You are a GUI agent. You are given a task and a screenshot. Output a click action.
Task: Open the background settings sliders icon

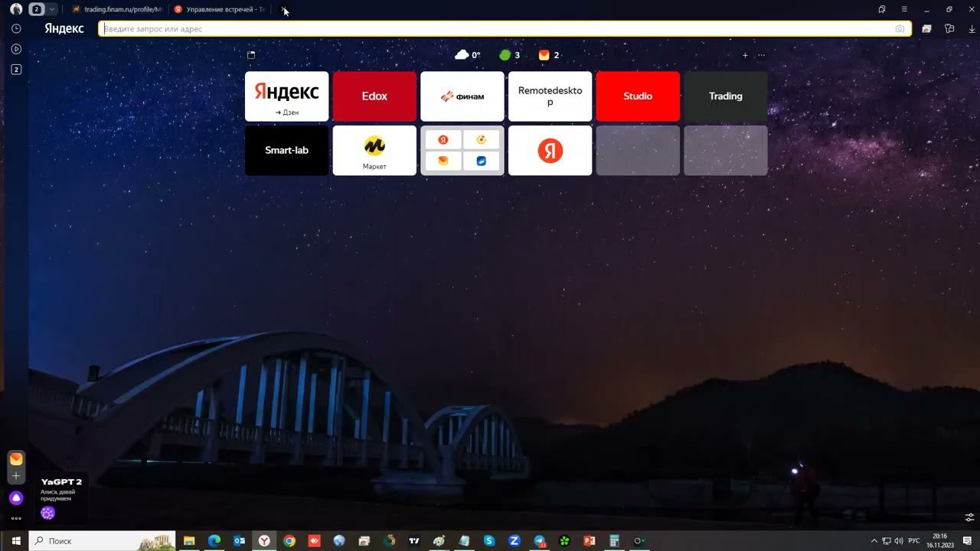click(969, 518)
